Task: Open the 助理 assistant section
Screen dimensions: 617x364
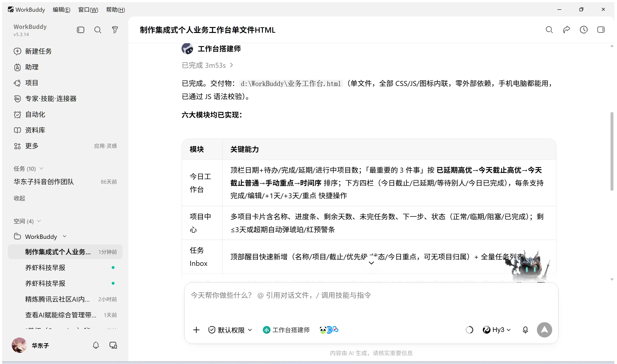Action: tap(65, 67)
